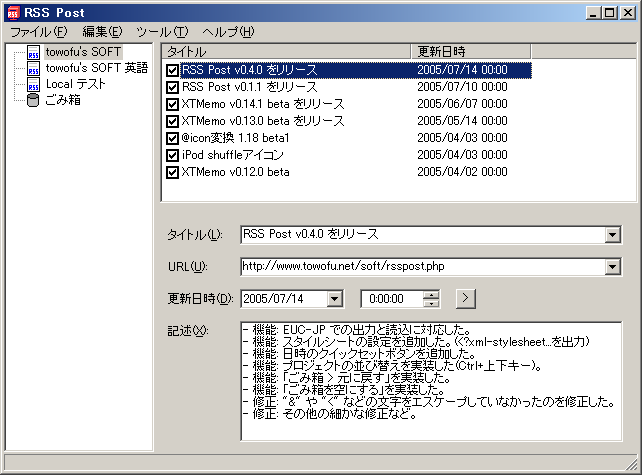Open the 編集(E) menu
This screenshot has width=642, height=475.
[102, 32]
